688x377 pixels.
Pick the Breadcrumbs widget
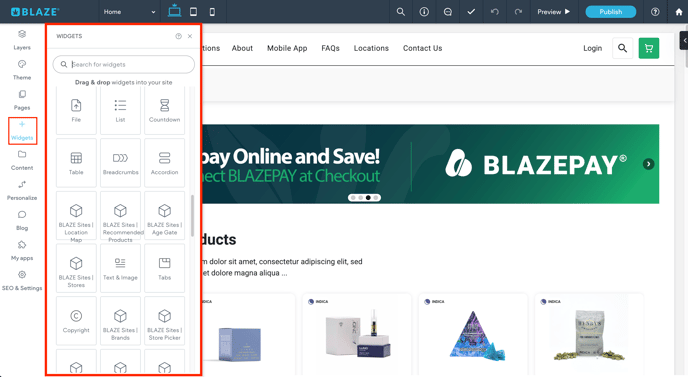(120, 163)
